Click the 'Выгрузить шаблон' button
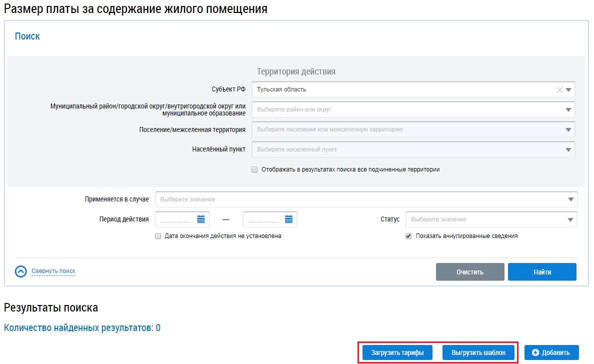594x364 pixels. point(478,352)
